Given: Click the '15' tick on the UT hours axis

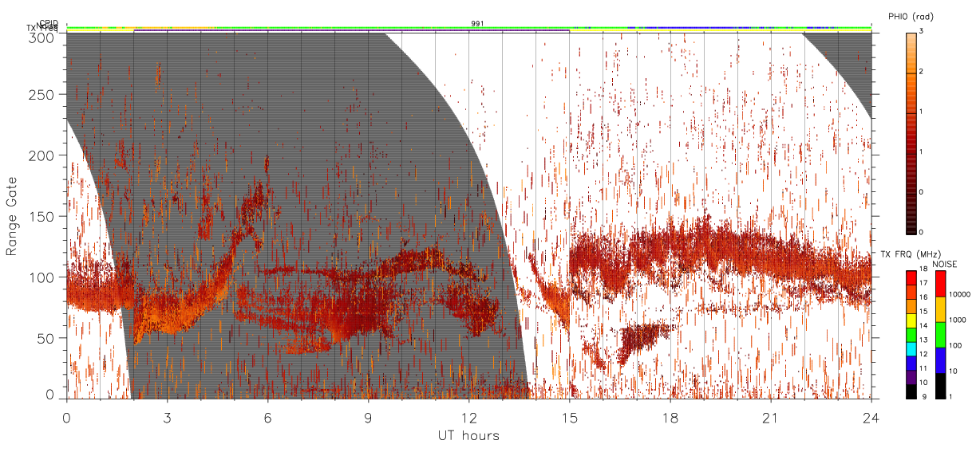Looking at the screenshot, I should pyautogui.click(x=569, y=418).
